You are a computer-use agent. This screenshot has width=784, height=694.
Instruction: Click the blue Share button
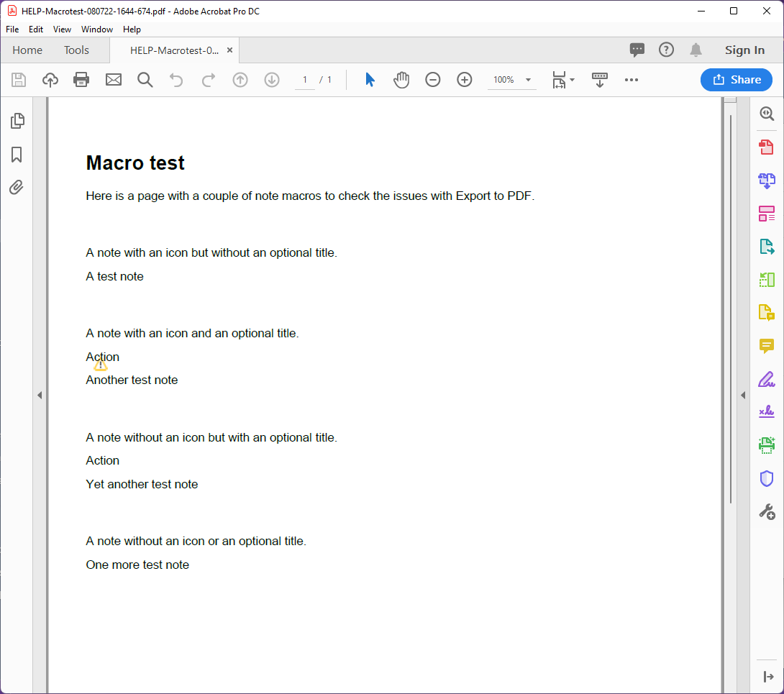(x=736, y=80)
